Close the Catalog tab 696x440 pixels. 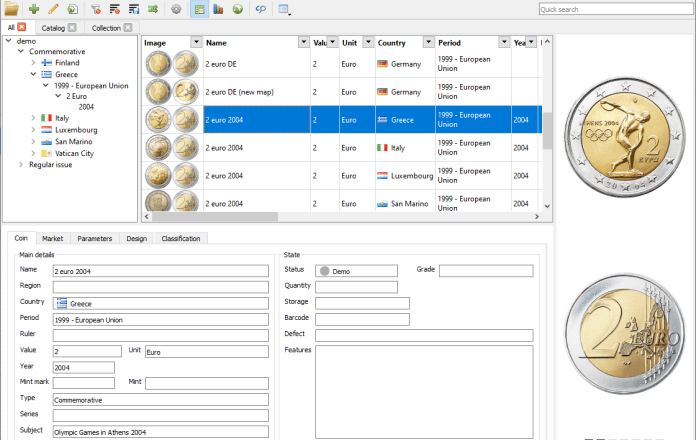72,28
